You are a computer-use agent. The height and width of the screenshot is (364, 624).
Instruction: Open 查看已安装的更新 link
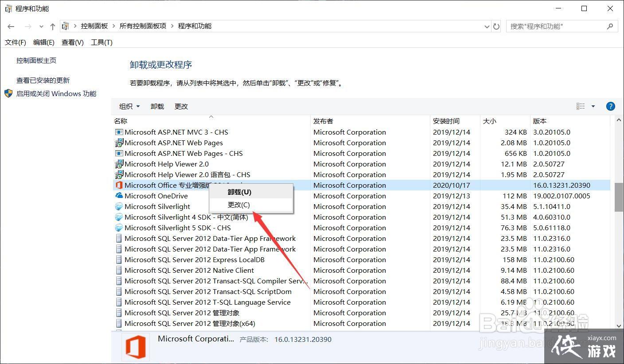click(x=43, y=80)
